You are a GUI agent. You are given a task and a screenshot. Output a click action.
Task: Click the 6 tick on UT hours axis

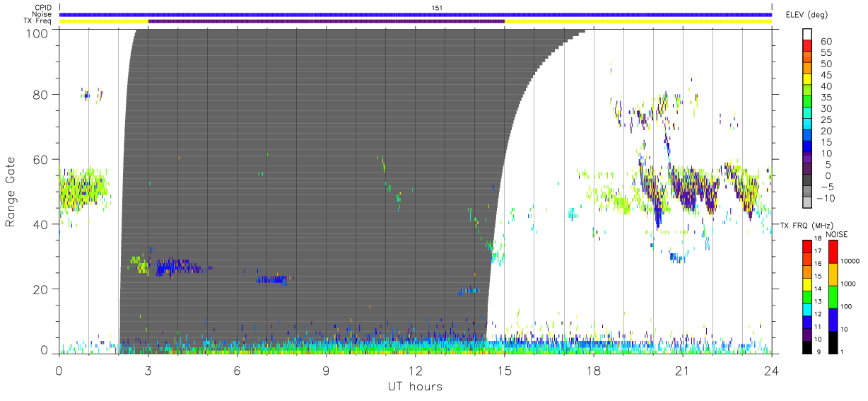pyautogui.click(x=237, y=370)
